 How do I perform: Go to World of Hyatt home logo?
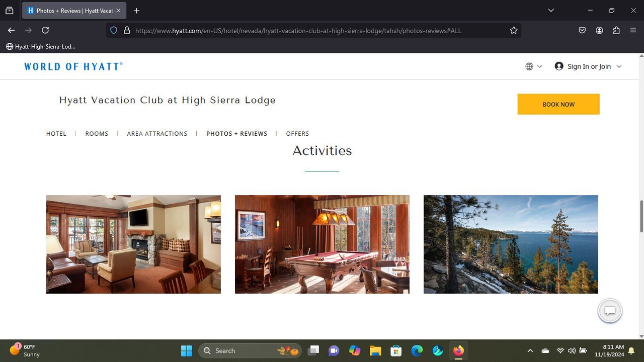tap(73, 66)
